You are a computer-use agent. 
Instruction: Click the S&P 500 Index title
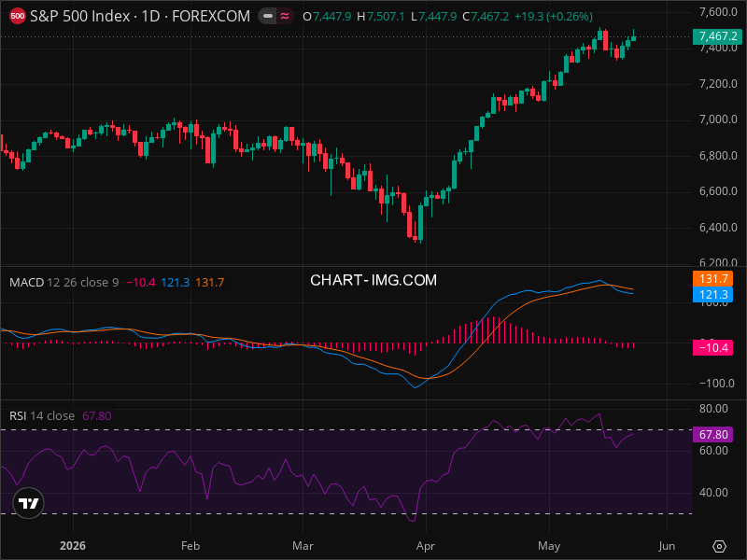tap(80, 16)
